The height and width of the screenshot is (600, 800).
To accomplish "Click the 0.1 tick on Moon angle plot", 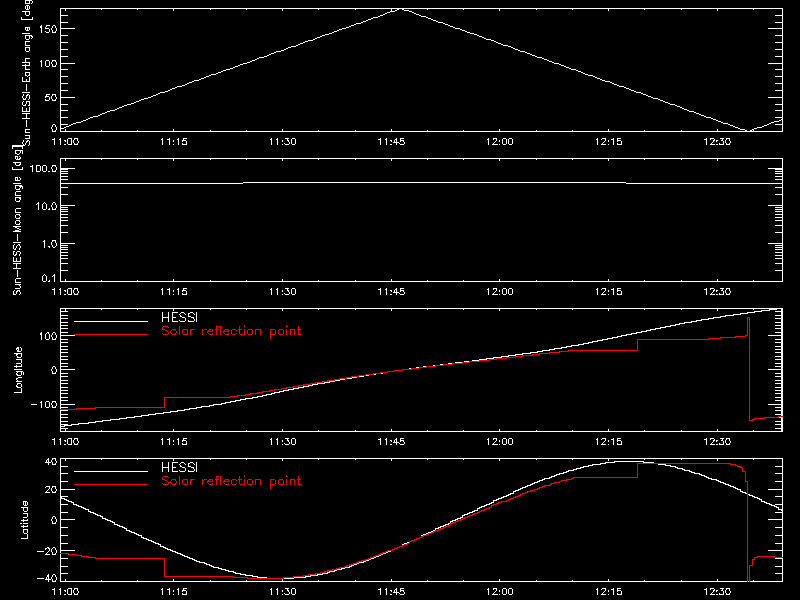I will click(49, 278).
